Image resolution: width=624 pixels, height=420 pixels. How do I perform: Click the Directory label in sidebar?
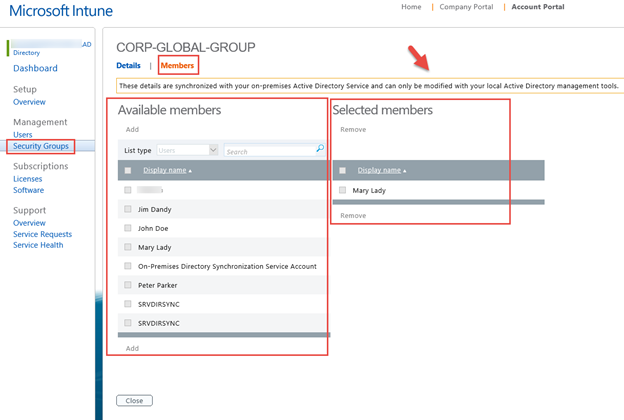(27, 53)
